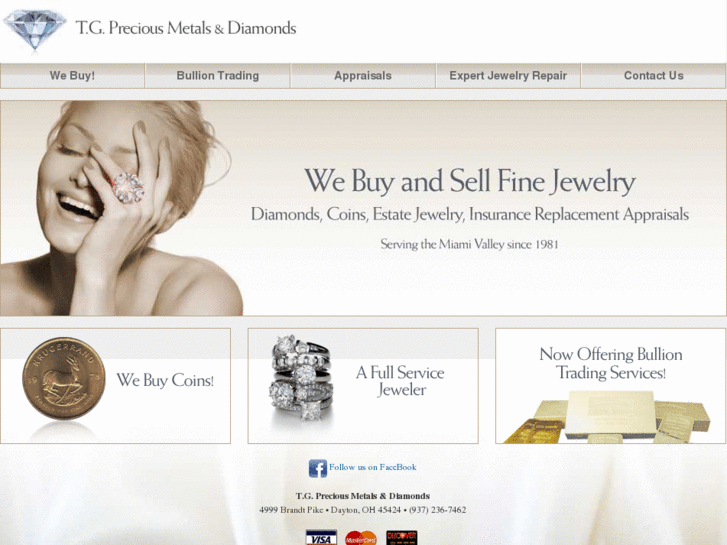Click the Follow us on FaceBook link
The width and height of the screenshot is (727, 545).
(x=373, y=468)
